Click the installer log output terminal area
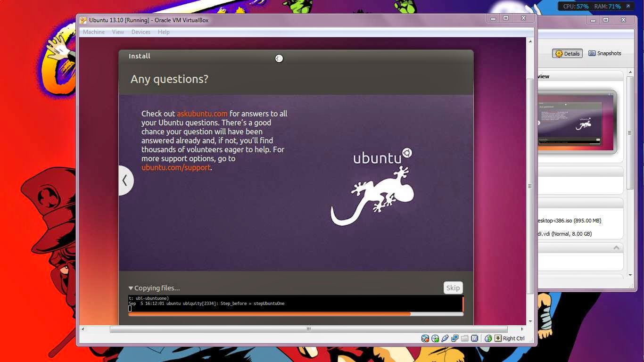The image size is (644, 362). click(296, 304)
